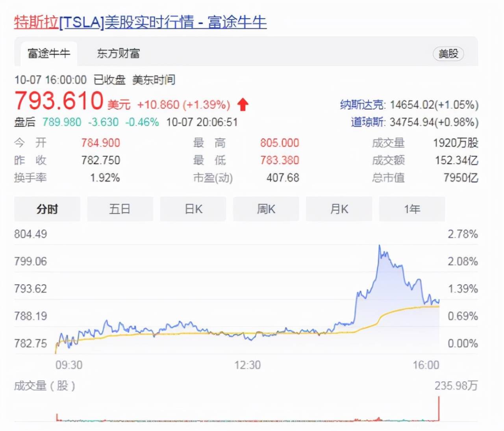
Task: Click the 换手率 value 1.92%
Action: point(105,178)
